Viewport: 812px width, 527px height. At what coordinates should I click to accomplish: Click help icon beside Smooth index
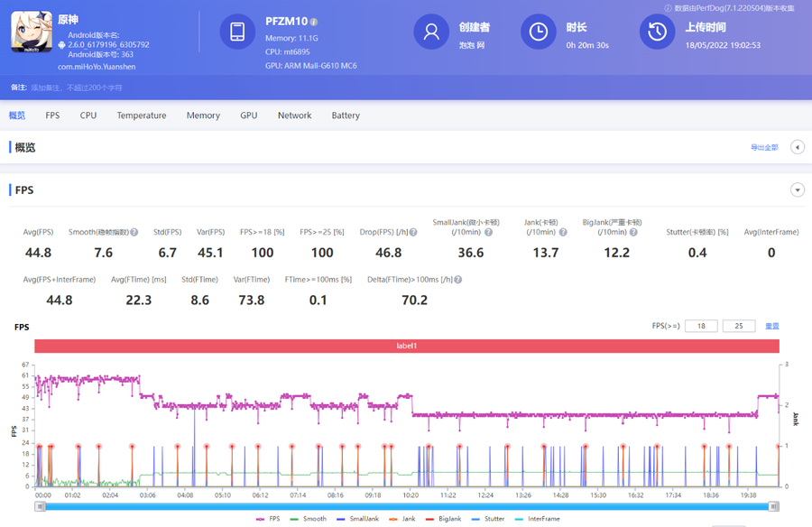(x=134, y=232)
